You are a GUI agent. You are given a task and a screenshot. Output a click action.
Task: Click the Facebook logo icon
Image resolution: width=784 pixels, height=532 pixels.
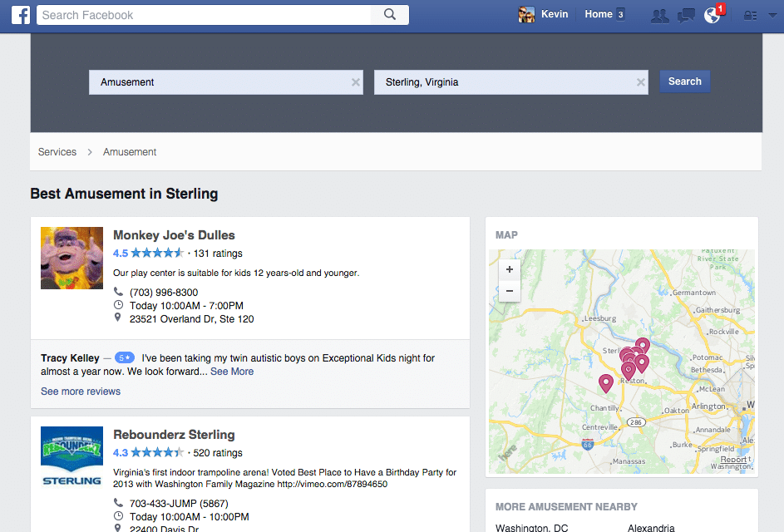coord(21,15)
